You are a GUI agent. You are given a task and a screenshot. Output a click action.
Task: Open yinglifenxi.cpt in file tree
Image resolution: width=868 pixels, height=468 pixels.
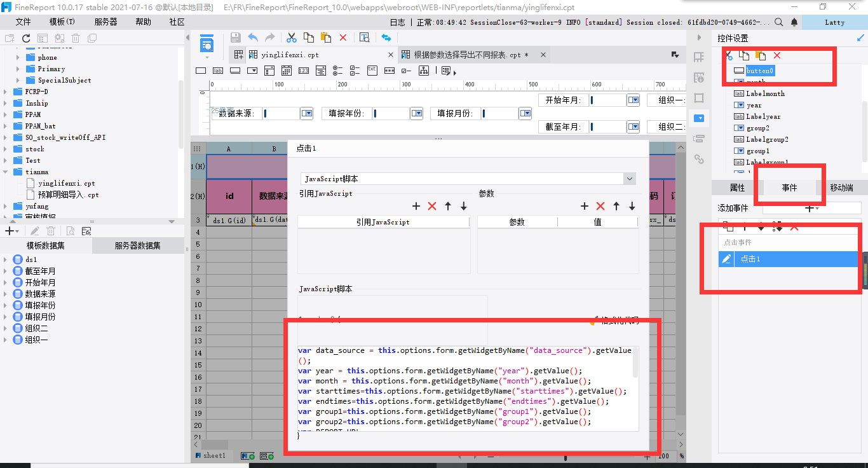[66, 183]
